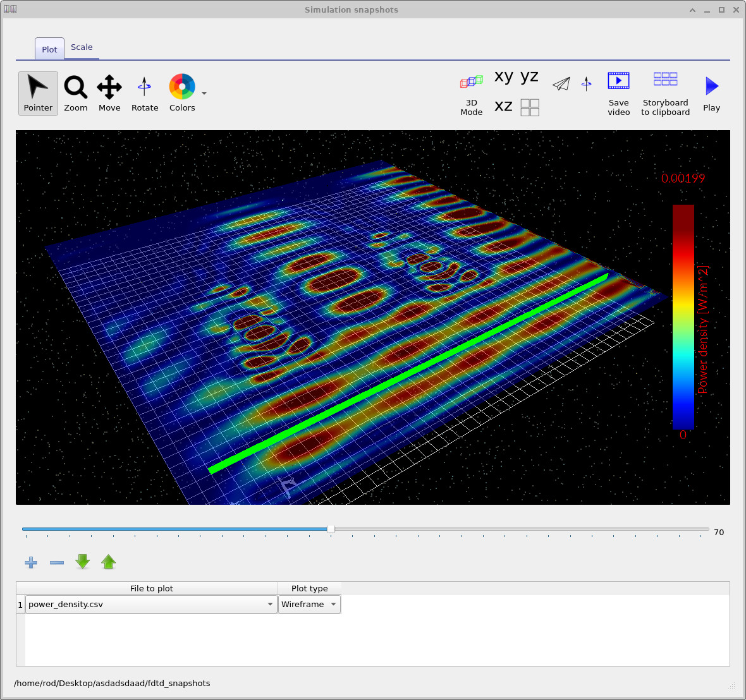Minimize the Simulation snapshots window
746x700 pixels.
707,10
